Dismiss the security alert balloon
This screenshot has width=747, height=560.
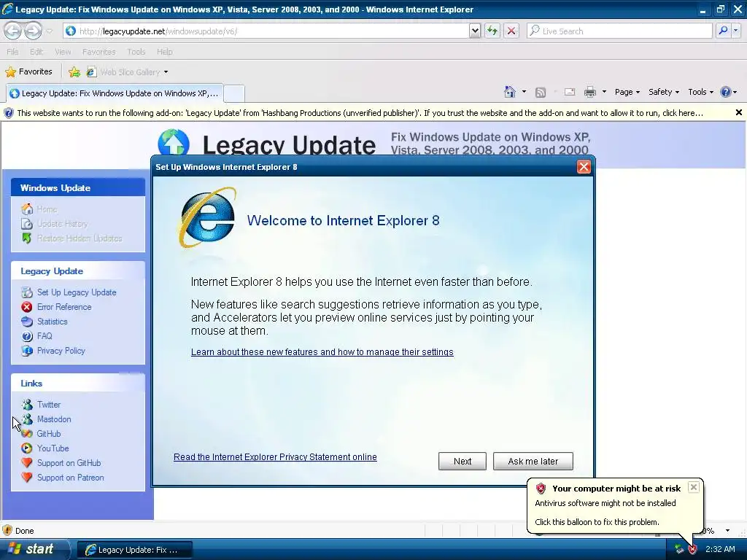click(x=693, y=487)
